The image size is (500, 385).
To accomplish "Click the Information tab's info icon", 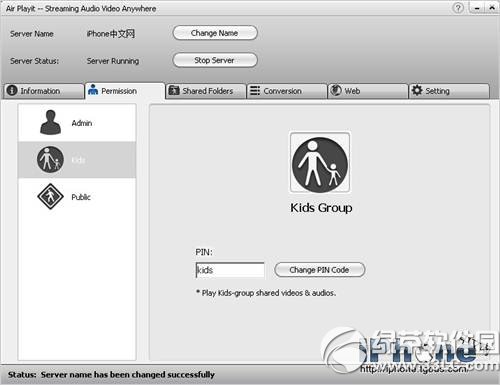I will [12, 91].
